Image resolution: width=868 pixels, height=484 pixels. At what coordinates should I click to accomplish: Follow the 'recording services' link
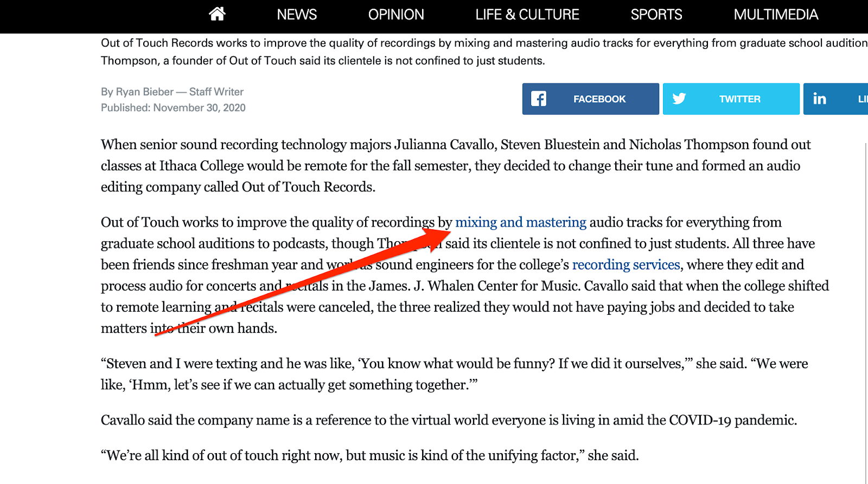(x=626, y=264)
